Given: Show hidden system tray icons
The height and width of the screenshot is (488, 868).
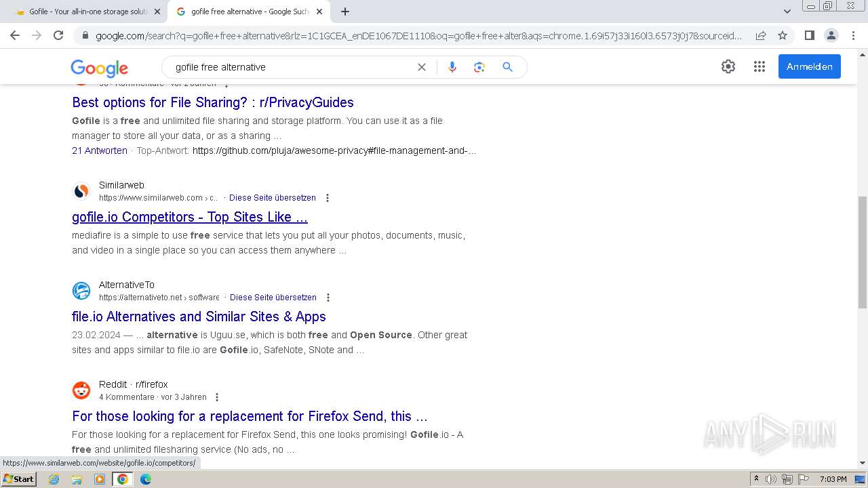Looking at the screenshot, I should 756,479.
